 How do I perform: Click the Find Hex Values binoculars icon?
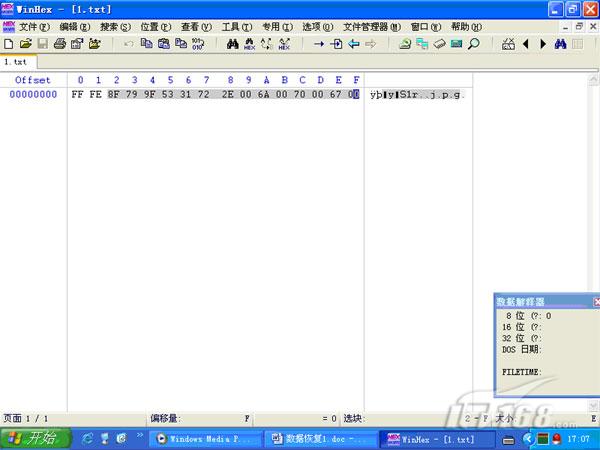pyautogui.click(x=250, y=44)
